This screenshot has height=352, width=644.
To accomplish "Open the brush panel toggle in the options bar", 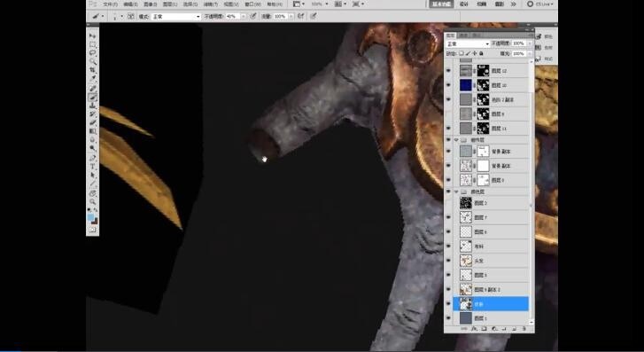I will [130, 17].
